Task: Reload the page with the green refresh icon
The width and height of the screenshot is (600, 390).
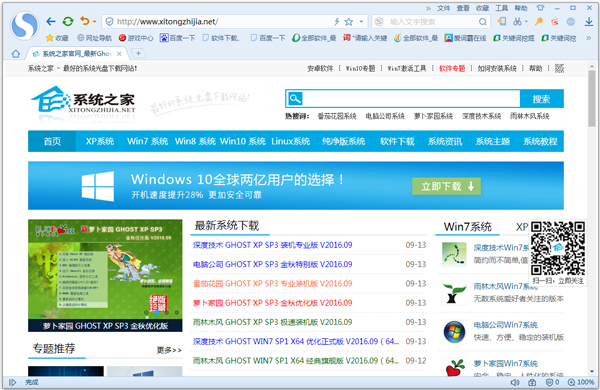Action: pyautogui.click(x=68, y=22)
